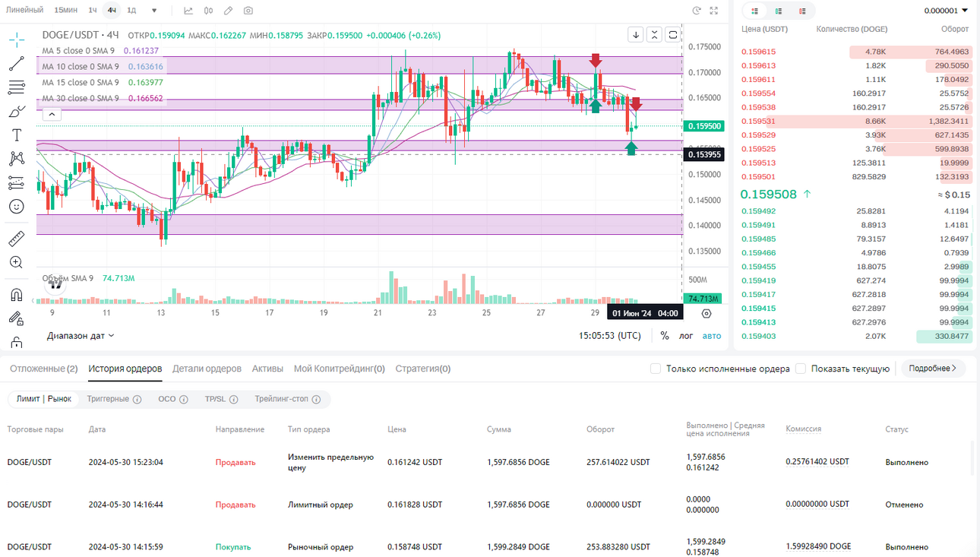Open the Стратегия(0) tab
Viewport: 980px width, 557px height.
pyautogui.click(x=423, y=369)
